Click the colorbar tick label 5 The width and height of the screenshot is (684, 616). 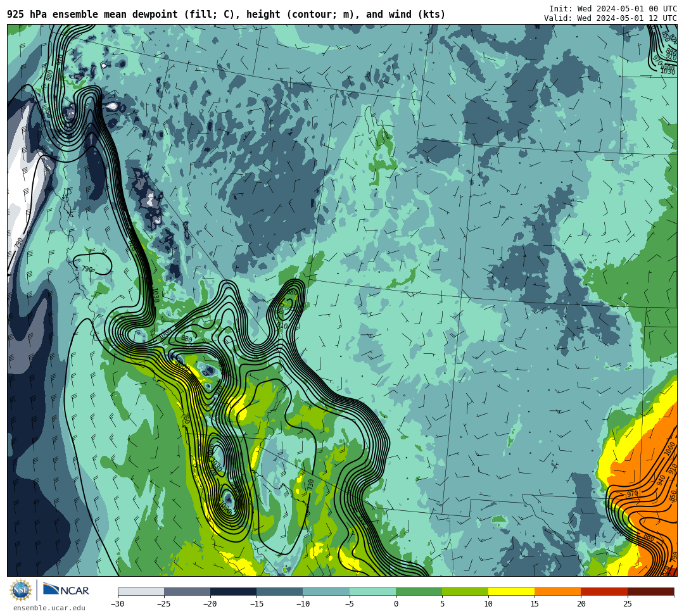pos(442,604)
